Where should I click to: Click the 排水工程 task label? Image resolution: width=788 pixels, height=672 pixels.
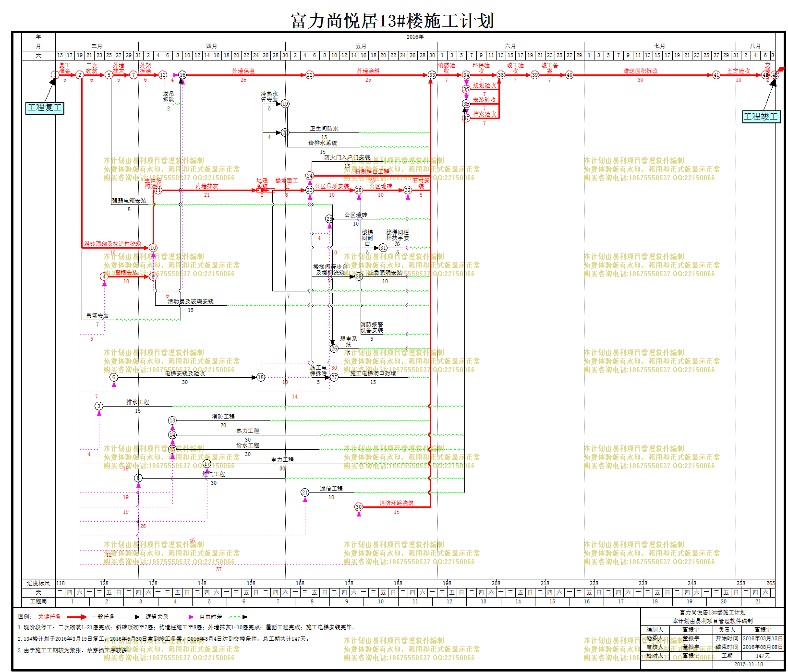click(x=138, y=402)
